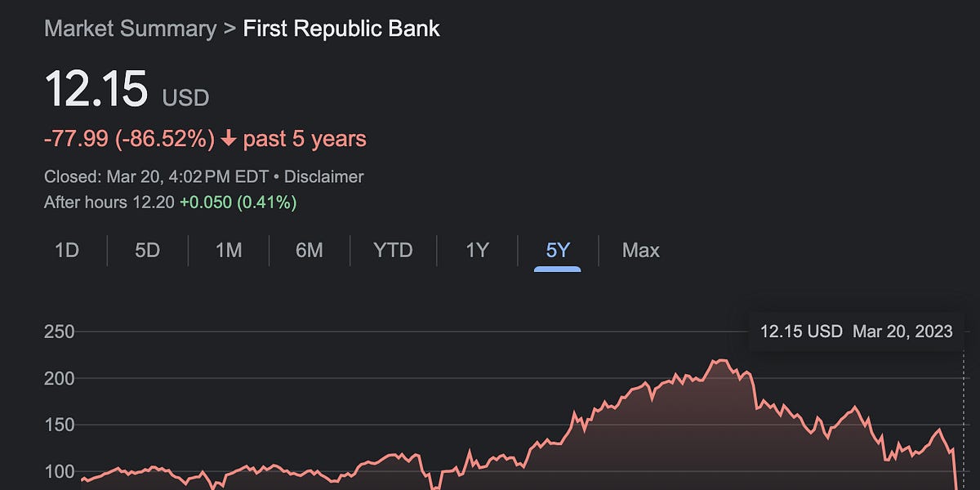The height and width of the screenshot is (490, 980).
Task: Open the Max time range view
Action: [x=640, y=251]
